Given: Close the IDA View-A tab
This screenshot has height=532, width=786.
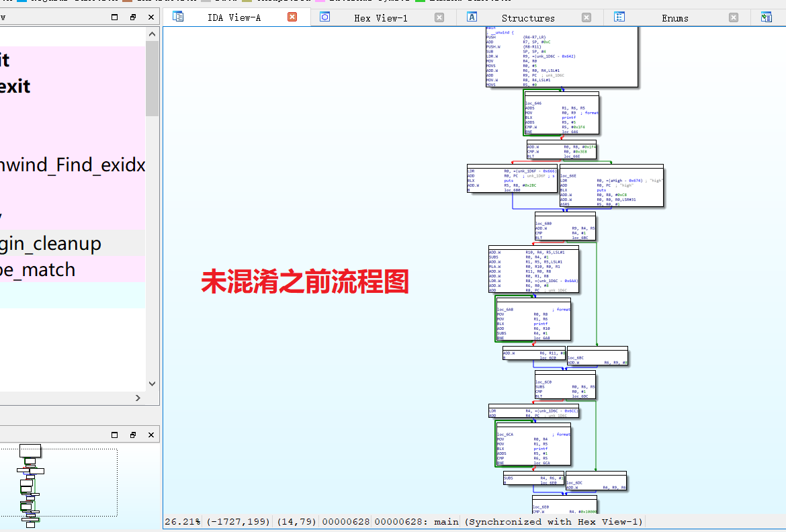Looking at the screenshot, I should (x=292, y=17).
